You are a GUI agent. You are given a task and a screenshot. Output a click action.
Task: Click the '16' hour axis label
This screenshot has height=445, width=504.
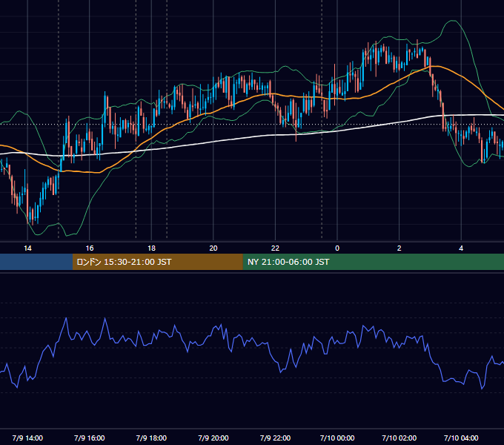click(x=90, y=248)
